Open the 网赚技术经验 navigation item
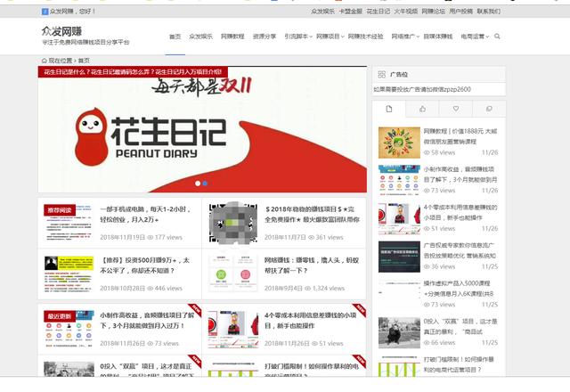 [x=365, y=37]
